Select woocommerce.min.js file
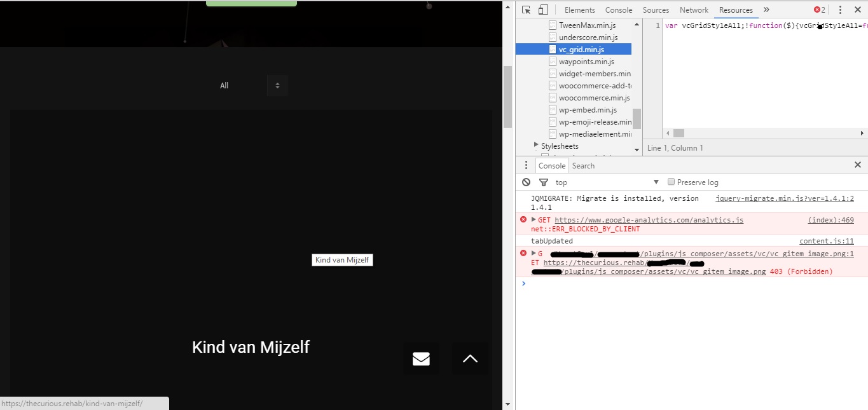The height and width of the screenshot is (410, 868). [594, 98]
